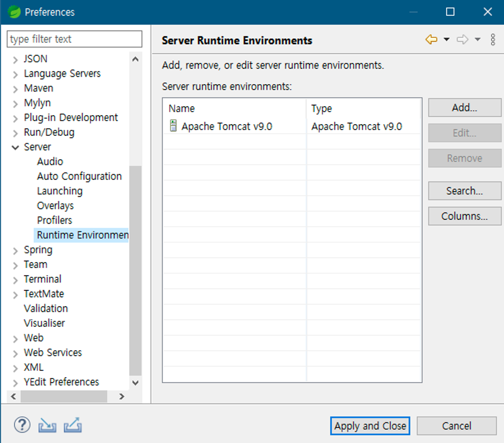
Task: Expand the JSON tree node
Action: 15,60
